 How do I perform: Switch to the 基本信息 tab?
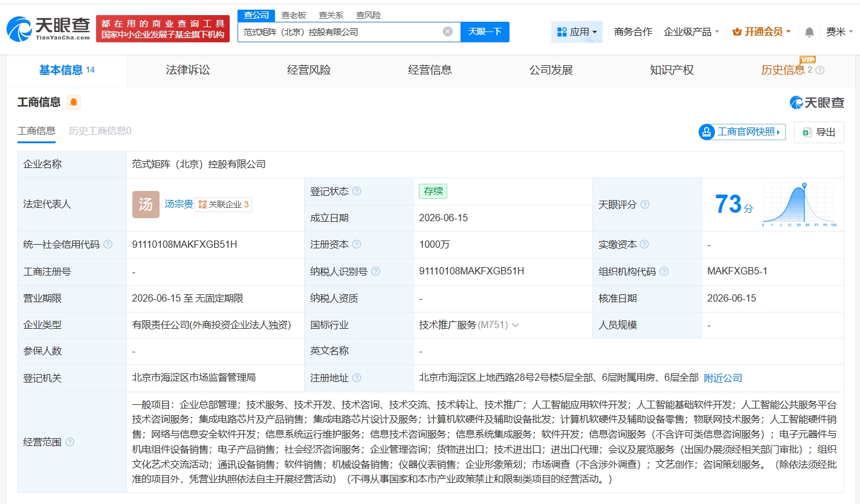point(67,70)
